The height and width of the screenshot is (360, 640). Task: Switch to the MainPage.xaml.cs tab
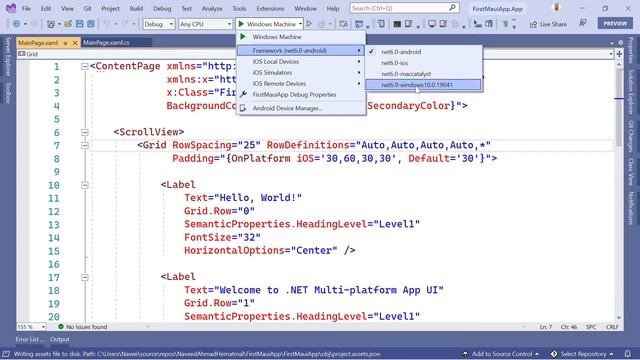106,43
